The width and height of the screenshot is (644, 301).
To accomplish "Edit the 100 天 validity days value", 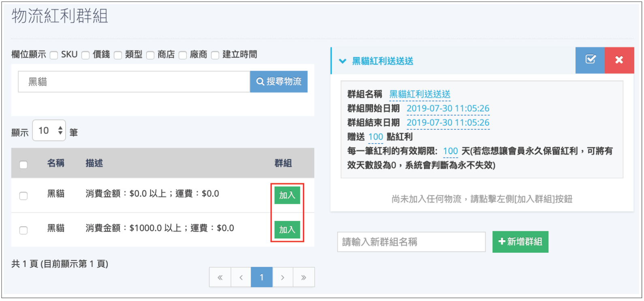I will click(450, 151).
